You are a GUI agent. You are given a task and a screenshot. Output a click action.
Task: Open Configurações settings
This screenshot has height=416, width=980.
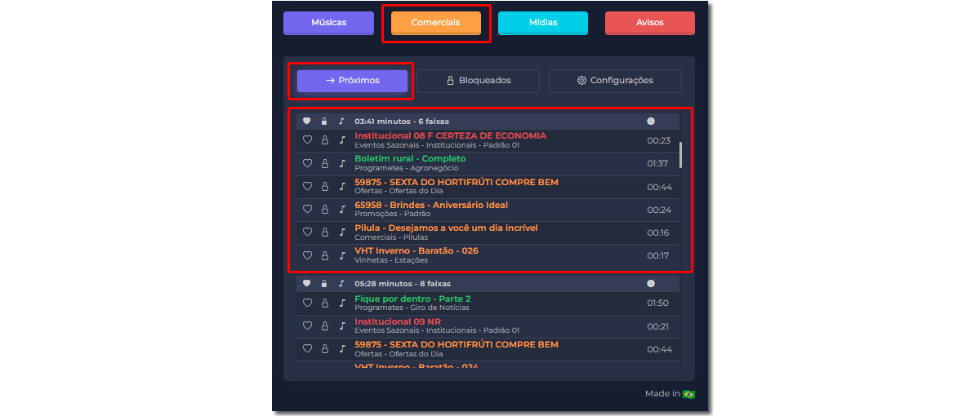[x=615, y=81]
